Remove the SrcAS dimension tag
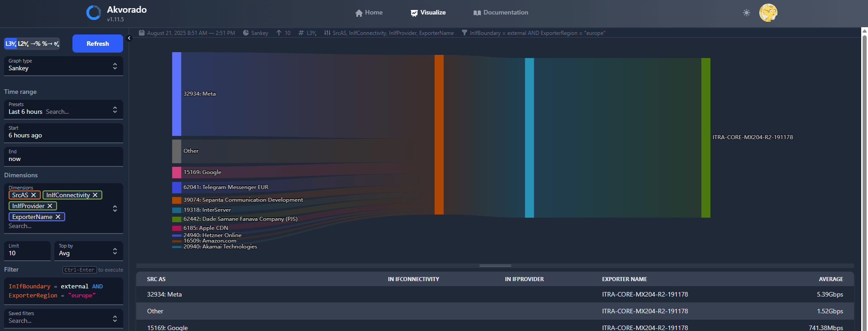 coord(34,195)
